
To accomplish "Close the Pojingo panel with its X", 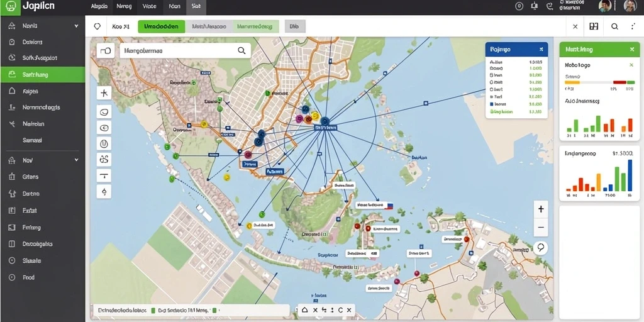I will coord(541,49).
